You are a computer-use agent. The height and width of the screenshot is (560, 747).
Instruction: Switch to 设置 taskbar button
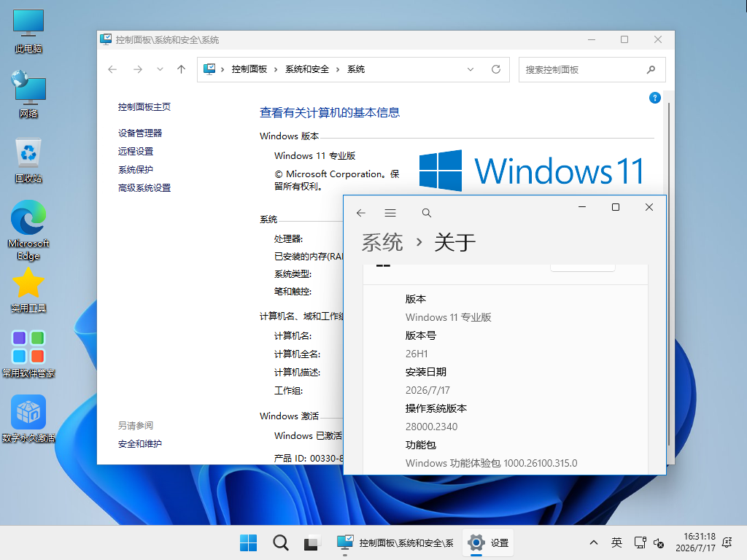(x=488, y=542)
